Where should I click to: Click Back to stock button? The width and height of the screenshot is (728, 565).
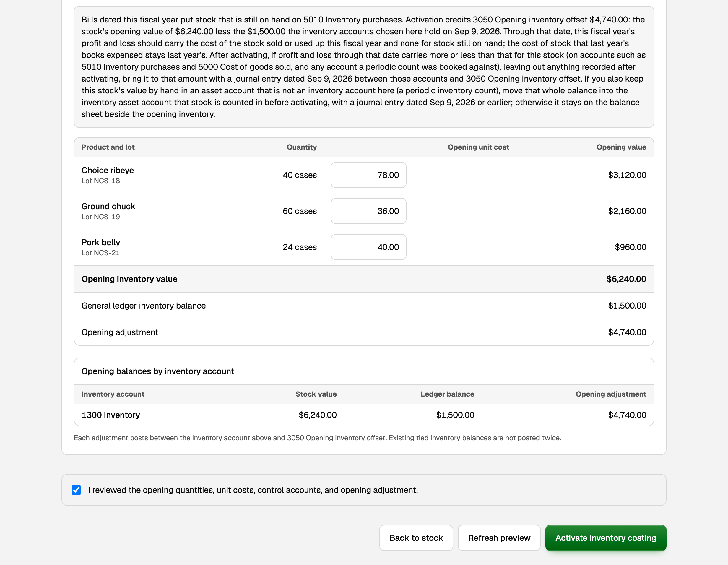coord(416,538)
